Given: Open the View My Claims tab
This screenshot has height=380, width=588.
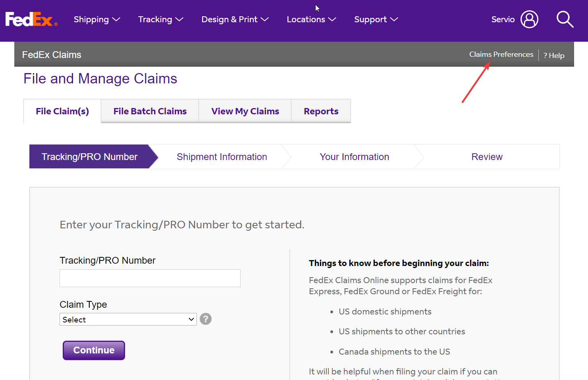Looking at the screenshot, I should 245,111.
